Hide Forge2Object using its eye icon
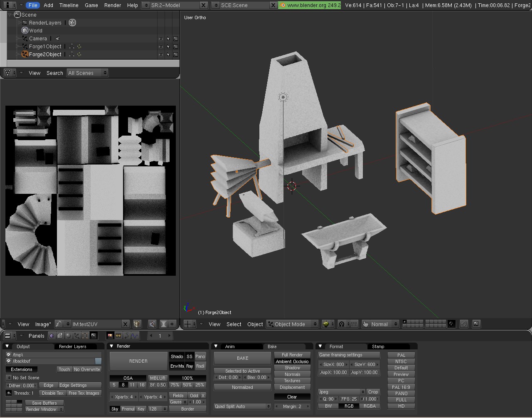 (160, 54)
